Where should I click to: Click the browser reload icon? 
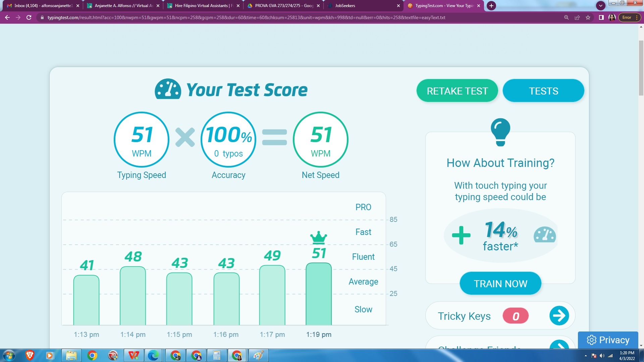(x=29, y=17)
